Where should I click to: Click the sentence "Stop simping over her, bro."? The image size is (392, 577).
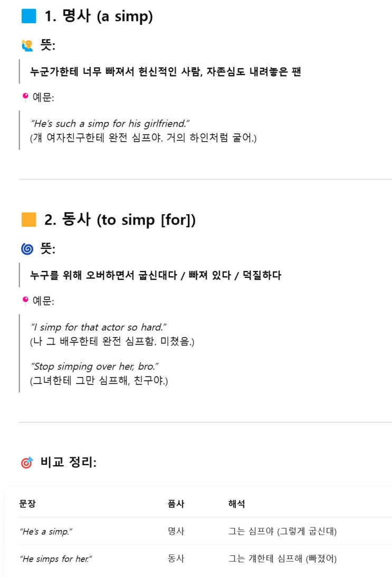point(95,366)
